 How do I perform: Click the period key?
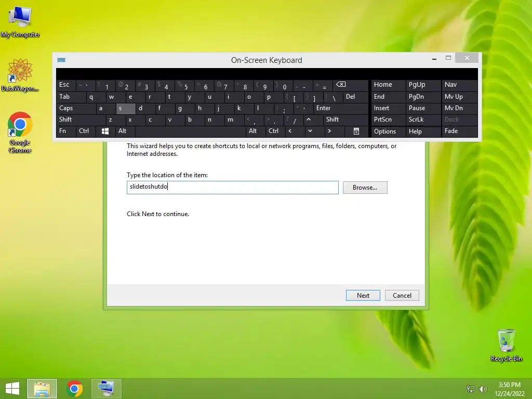[x=274, y=120]
